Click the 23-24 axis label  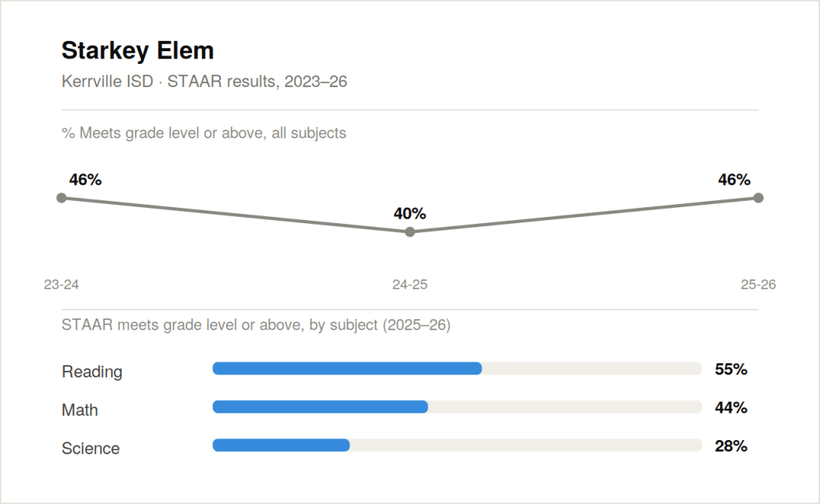pos(61,285)
